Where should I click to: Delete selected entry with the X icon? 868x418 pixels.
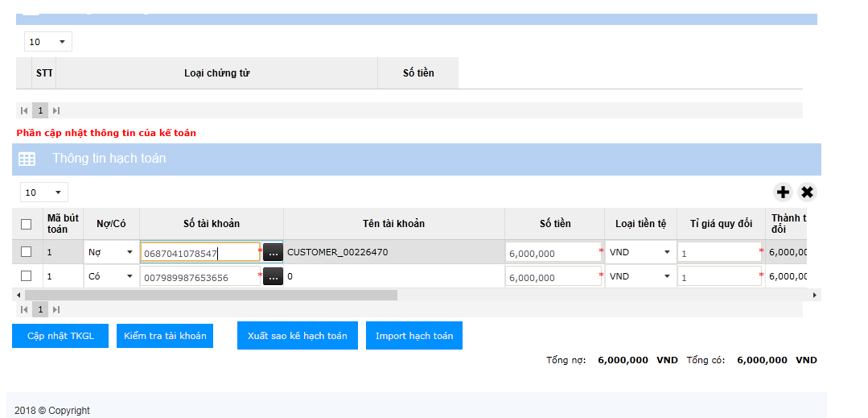(x=807, y=192)
